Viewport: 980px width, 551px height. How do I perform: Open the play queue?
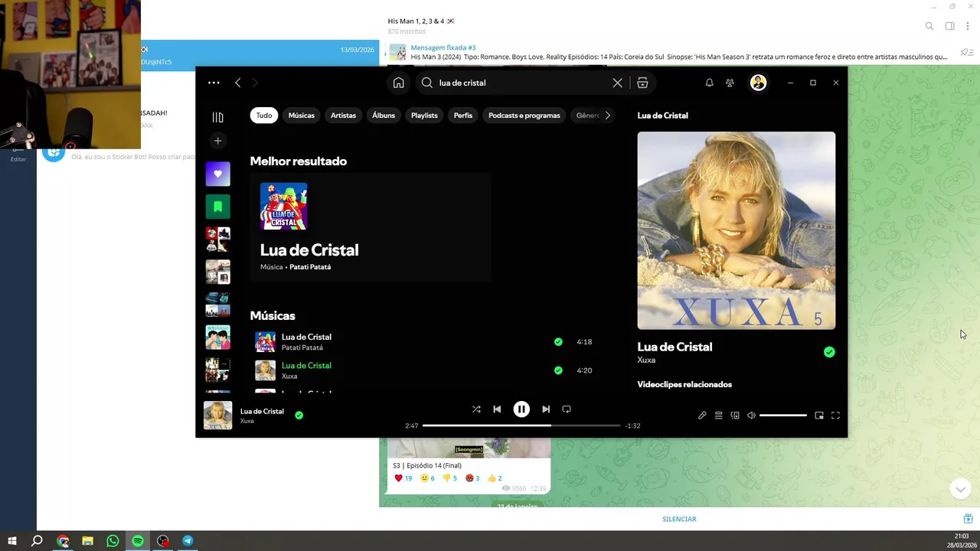coord(718,416)
